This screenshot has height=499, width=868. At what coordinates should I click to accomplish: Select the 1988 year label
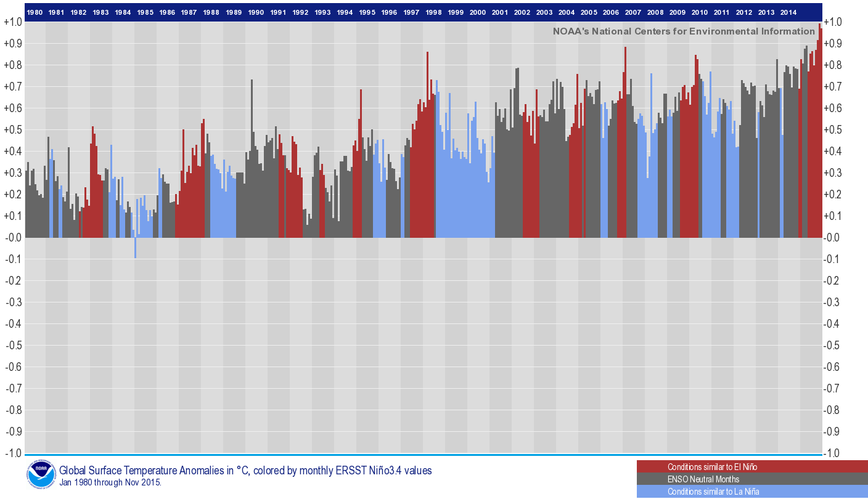211,12
